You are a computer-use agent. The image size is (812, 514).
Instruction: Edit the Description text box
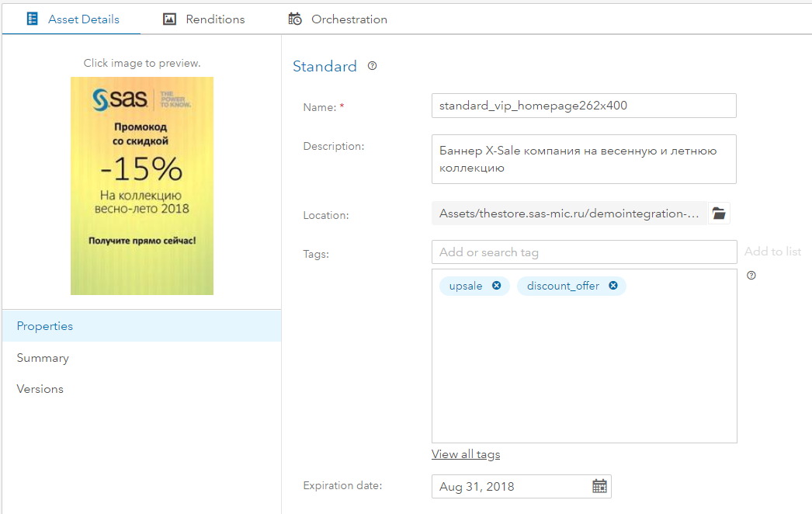[584, 159]
